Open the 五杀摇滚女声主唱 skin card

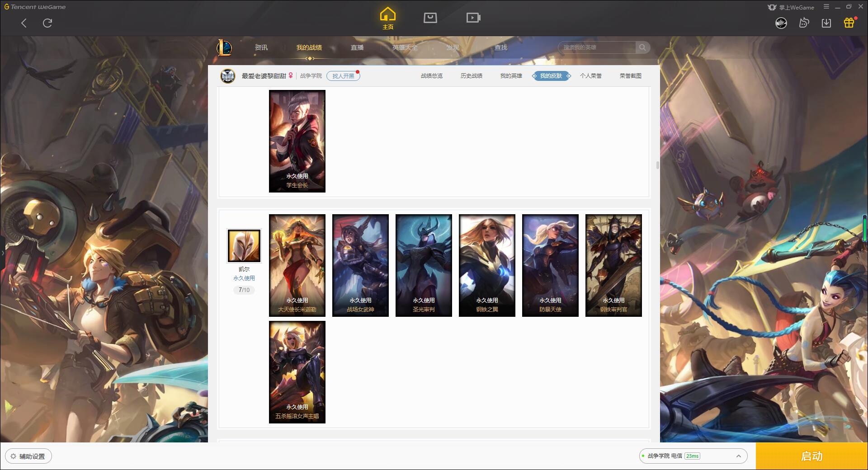[297, 372]
